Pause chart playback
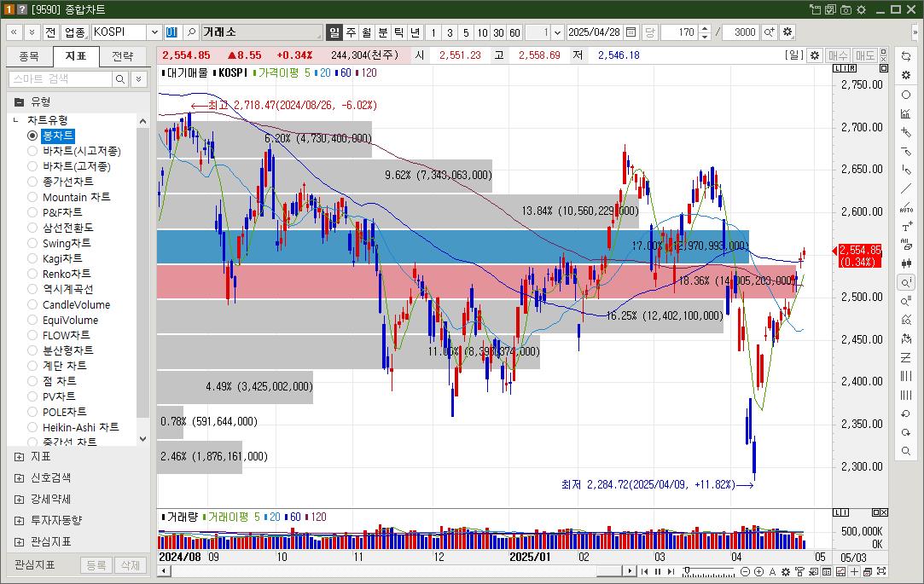 (658, 571)
